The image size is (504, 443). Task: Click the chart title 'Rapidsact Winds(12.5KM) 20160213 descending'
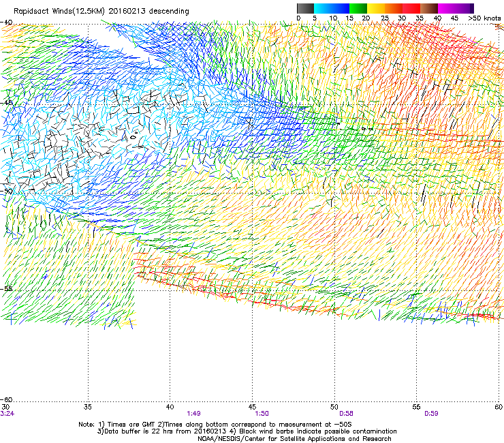[x=101, y=12]
